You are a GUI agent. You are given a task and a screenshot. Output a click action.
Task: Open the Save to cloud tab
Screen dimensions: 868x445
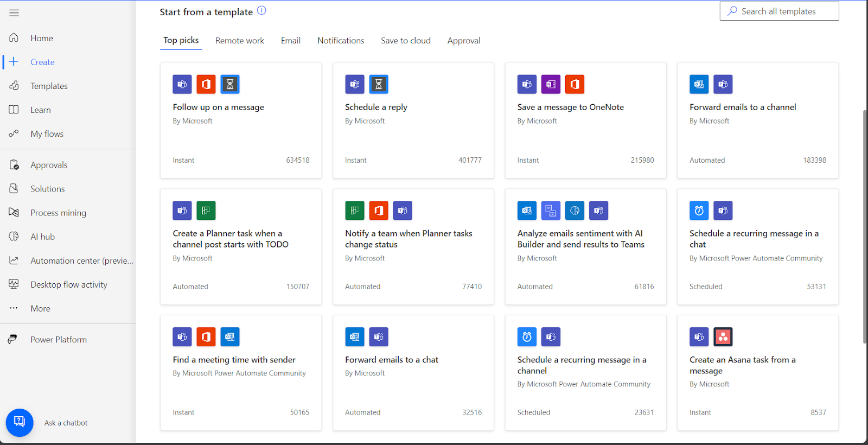coord(406,41)
